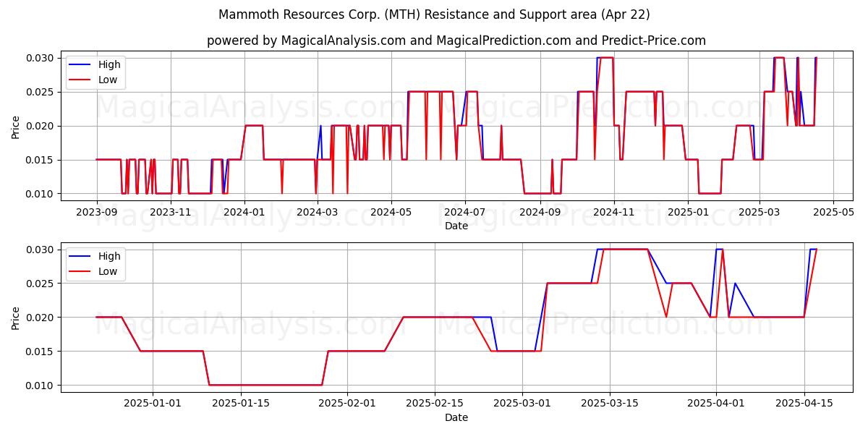Click '2025-02-15' tick label on bottom chart
Viewport: 868px width, 434px height.
(434, 404)
